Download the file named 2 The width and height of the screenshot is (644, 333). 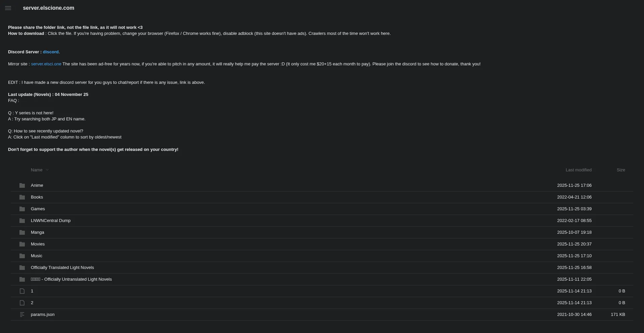coord(32,303)
